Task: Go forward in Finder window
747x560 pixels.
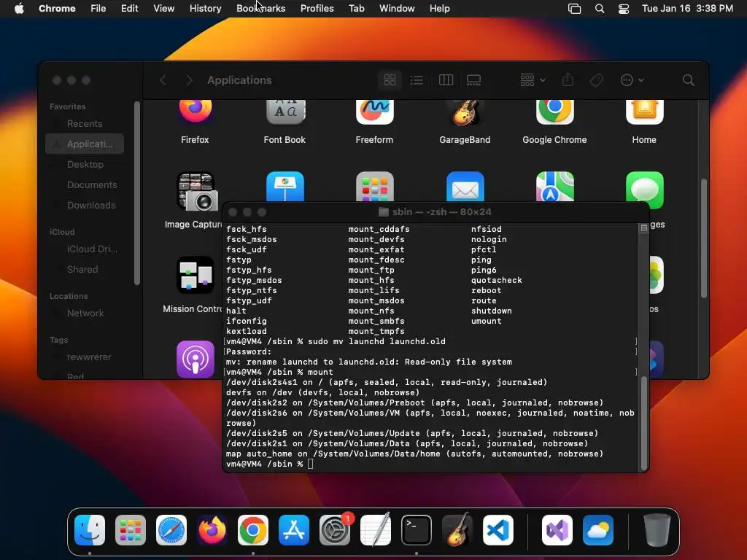Action: (x=189, y=80)
